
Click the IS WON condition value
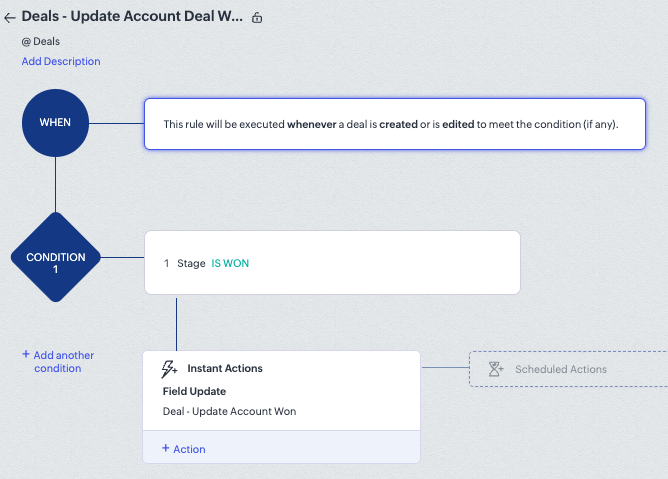point(230,263)
